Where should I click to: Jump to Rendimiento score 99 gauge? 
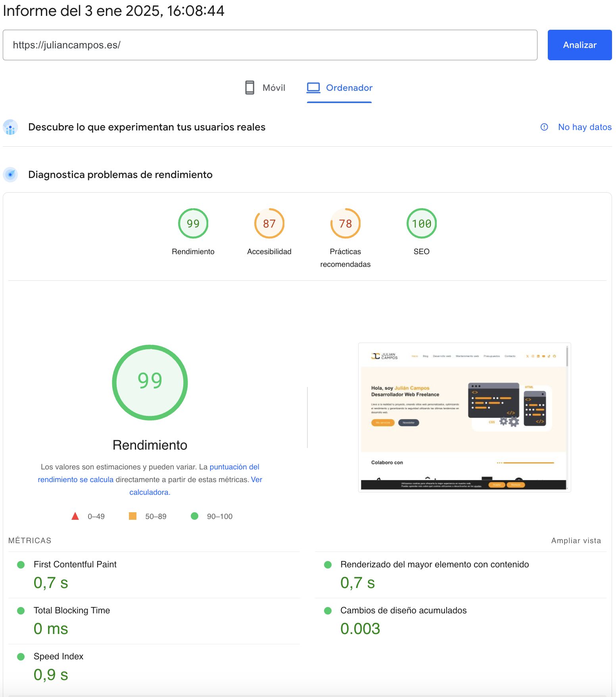pyautogui.click(x=193, y=224)
